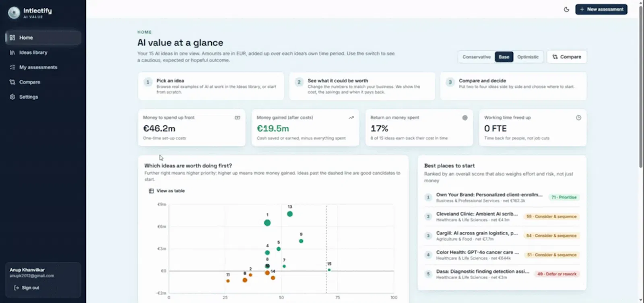Click the 71 · Prioritise badge
Viewport: 644px width, 303px height.
564,197
